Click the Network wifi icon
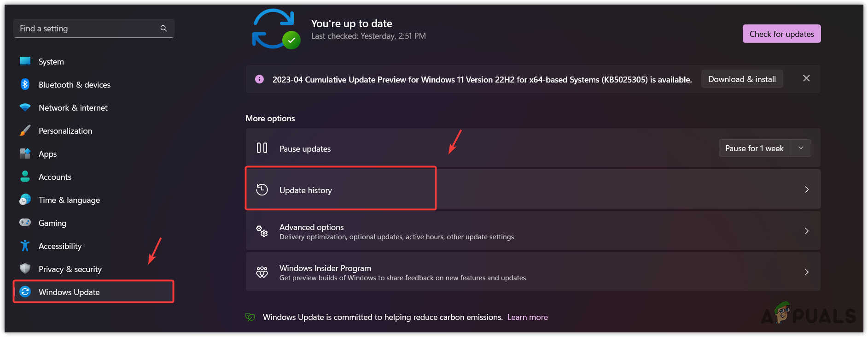The image size is (868, 337). point(25,107)
